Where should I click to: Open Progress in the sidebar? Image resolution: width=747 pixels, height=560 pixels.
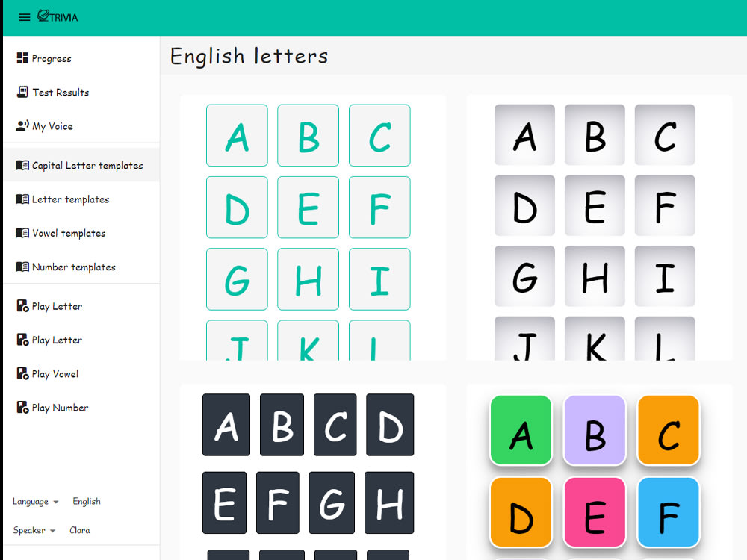pos(81,58)
